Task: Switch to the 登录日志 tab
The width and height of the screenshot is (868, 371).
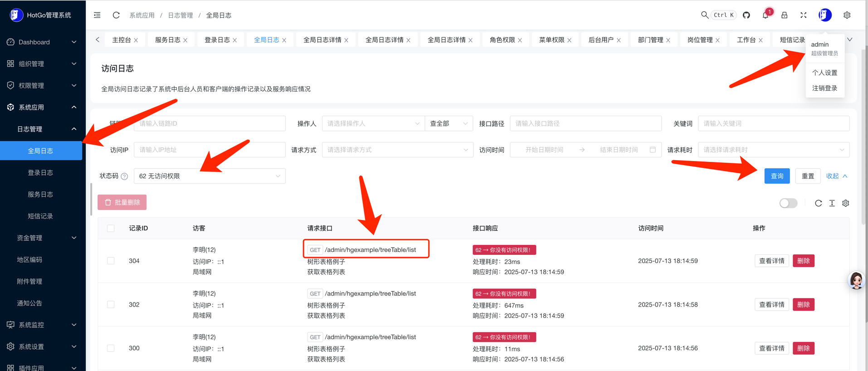Action: coord(217,40)
